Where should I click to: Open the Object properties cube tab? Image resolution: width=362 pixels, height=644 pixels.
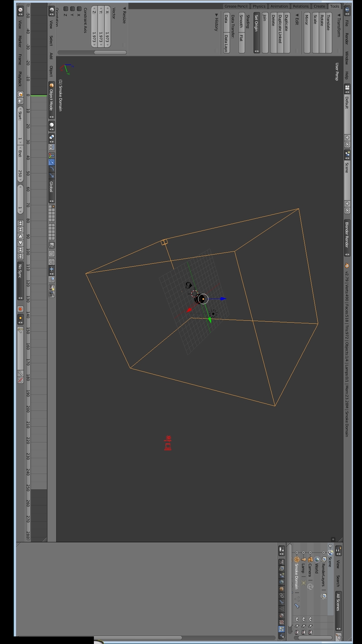point(282,589)
